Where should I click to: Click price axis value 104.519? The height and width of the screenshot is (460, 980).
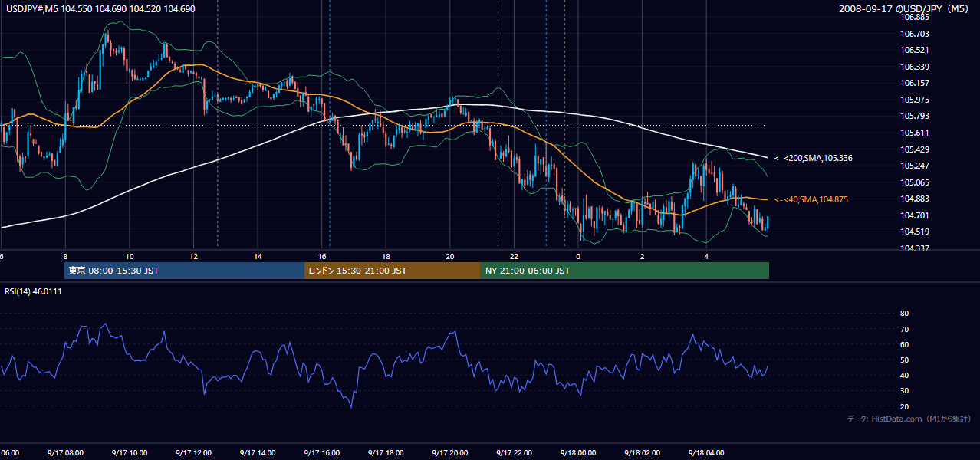tap(916, 232)
